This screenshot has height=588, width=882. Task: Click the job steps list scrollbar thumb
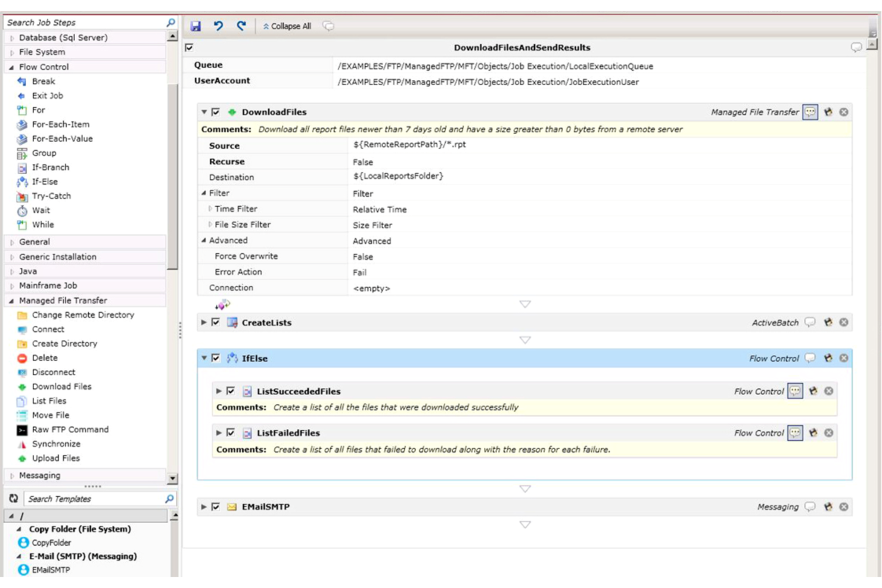click(x=173, y=178)
